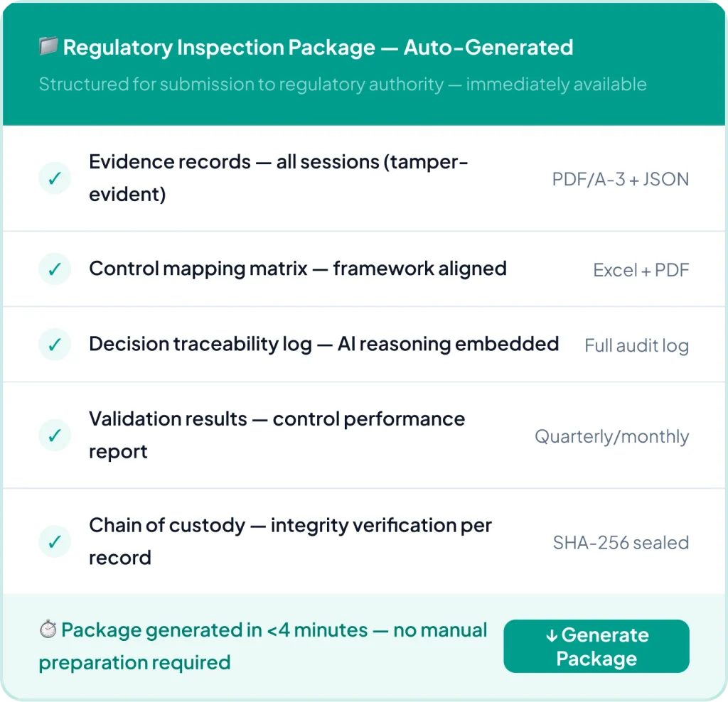Click the SHA-256 sealed label
The height and width of the screenshot is (702, 728).
tap(621, 543)
